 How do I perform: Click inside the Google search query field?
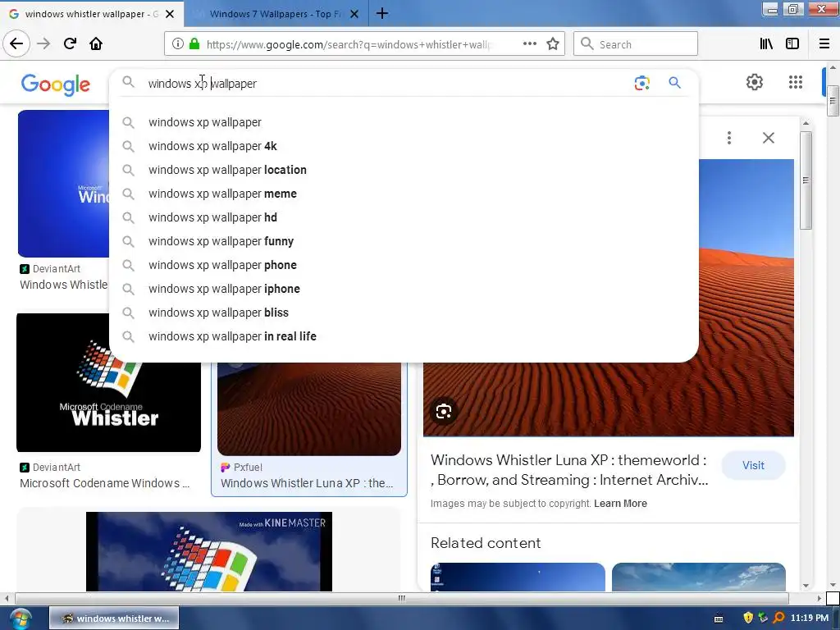(386, 83)
